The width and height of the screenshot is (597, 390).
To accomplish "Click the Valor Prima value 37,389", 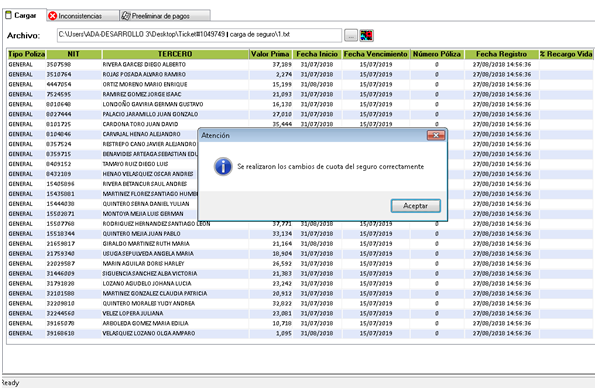I will click(282, 64).
